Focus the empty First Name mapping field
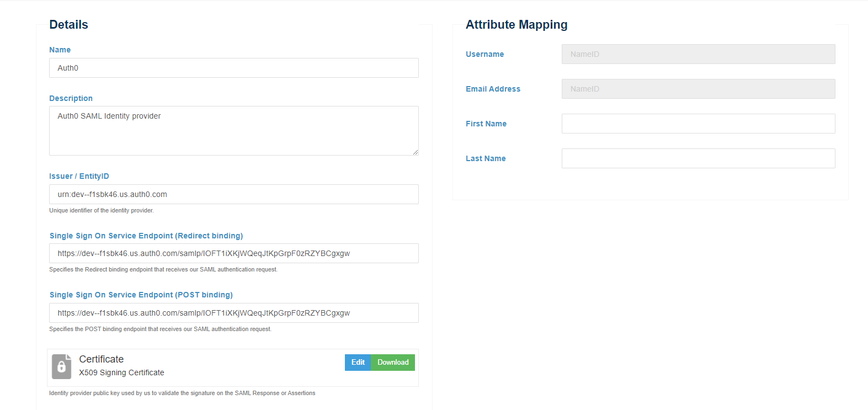 pyautogui.click(x=698, y=124)
